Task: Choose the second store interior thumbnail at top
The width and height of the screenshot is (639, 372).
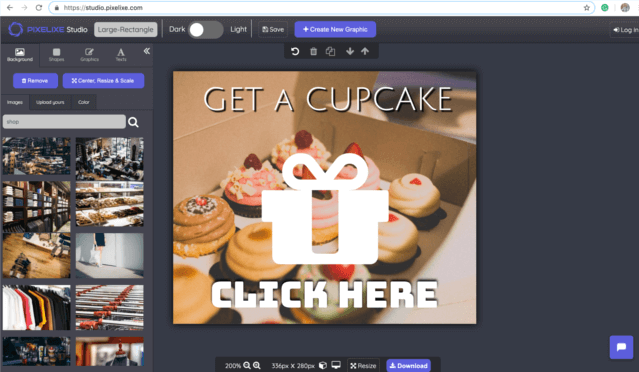Action: pos(110,159)
